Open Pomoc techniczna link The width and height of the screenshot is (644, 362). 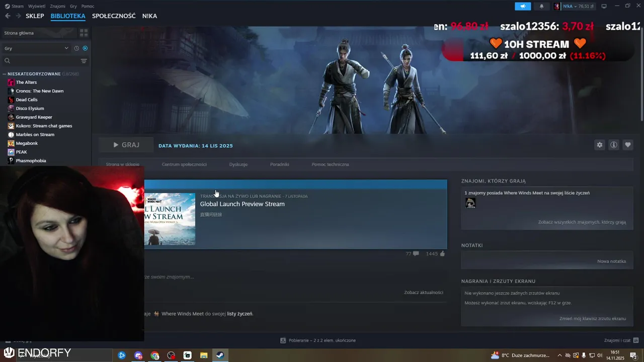tap(330, 164)
